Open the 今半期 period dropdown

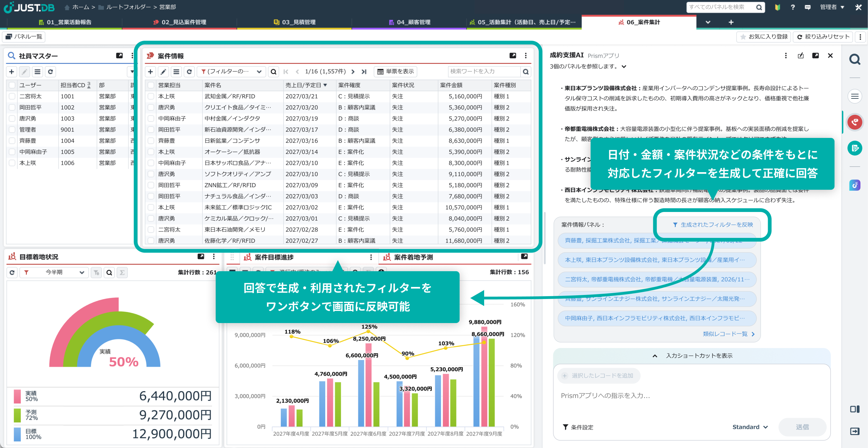pos(54,272)
